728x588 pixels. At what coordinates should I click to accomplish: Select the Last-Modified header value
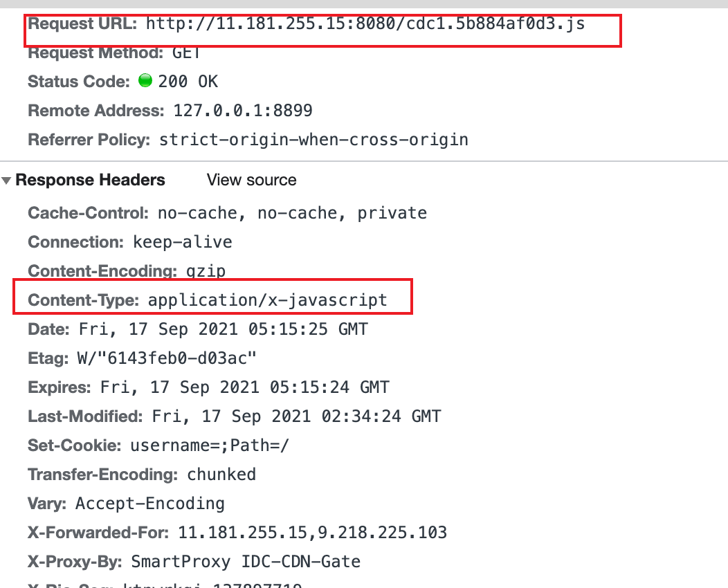297,416
